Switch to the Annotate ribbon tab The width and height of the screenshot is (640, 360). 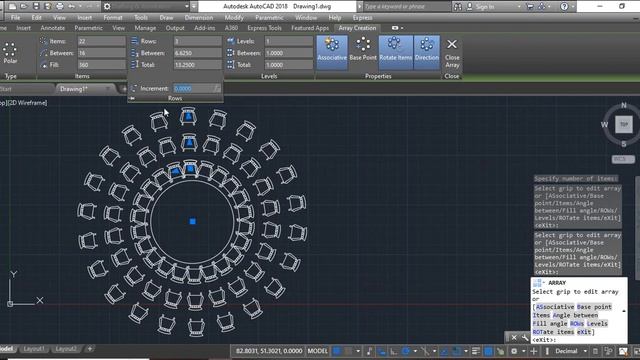pyautogui.click(x=53, y=28)
